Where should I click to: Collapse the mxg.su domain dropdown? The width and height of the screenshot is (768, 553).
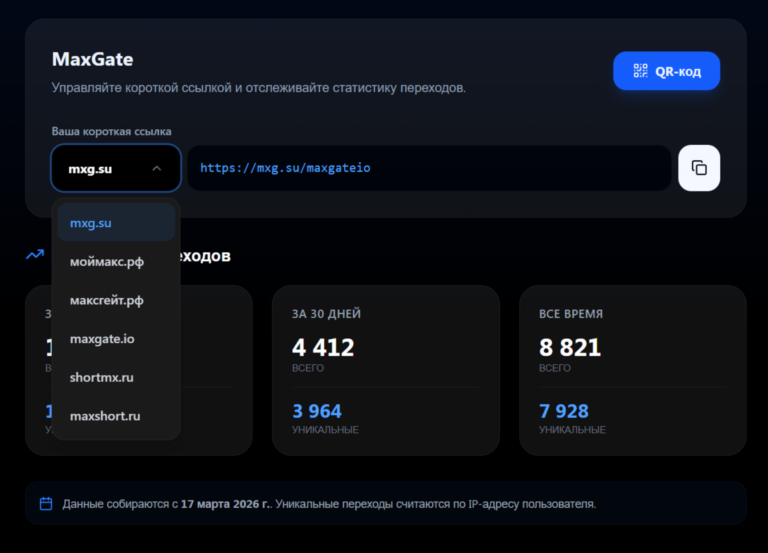[x=115, y=168]
